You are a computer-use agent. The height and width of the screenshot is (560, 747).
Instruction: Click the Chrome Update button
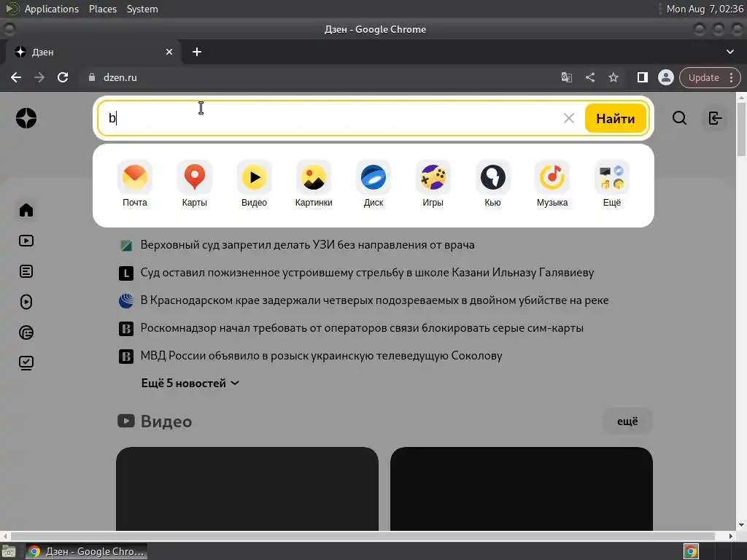coord(704,77)
